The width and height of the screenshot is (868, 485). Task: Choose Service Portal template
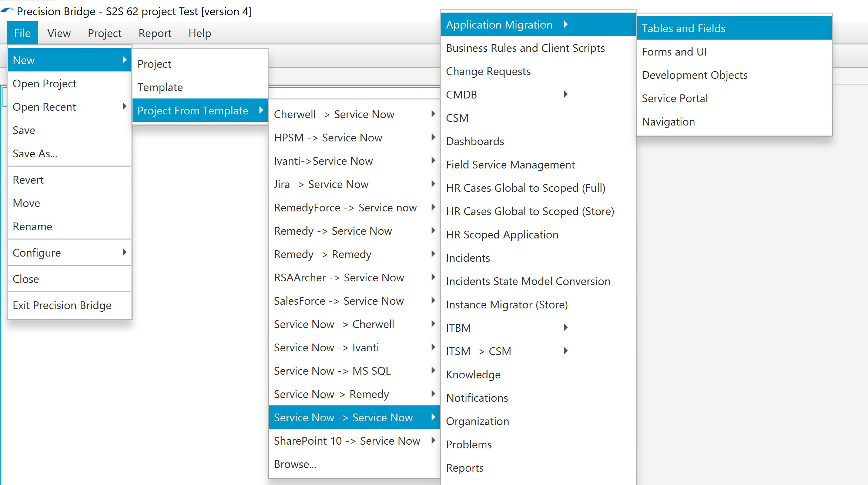(734, 98)
